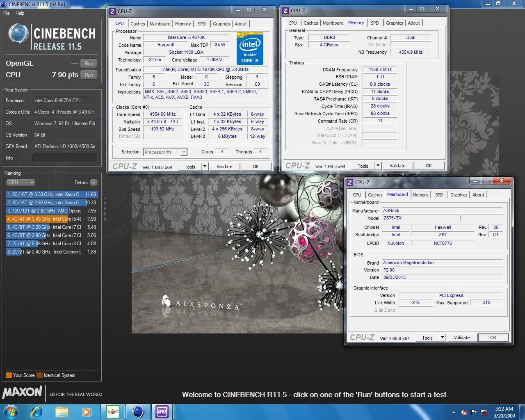The image size is (525, 420).
Task: Click the network tray icon
Action: [484, 412]
